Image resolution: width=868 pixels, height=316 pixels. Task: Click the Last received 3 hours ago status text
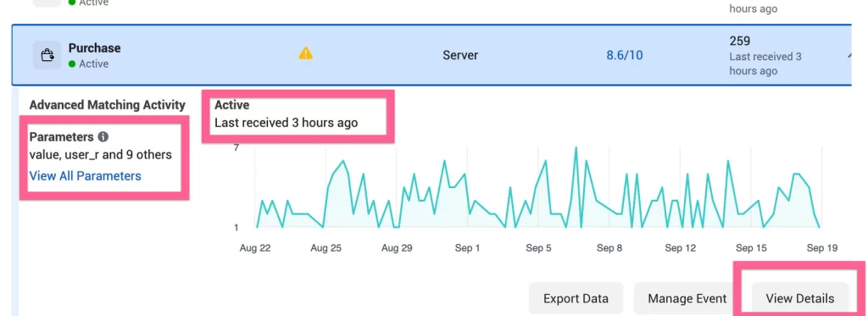pyautogui.click(x=287, y=123)
